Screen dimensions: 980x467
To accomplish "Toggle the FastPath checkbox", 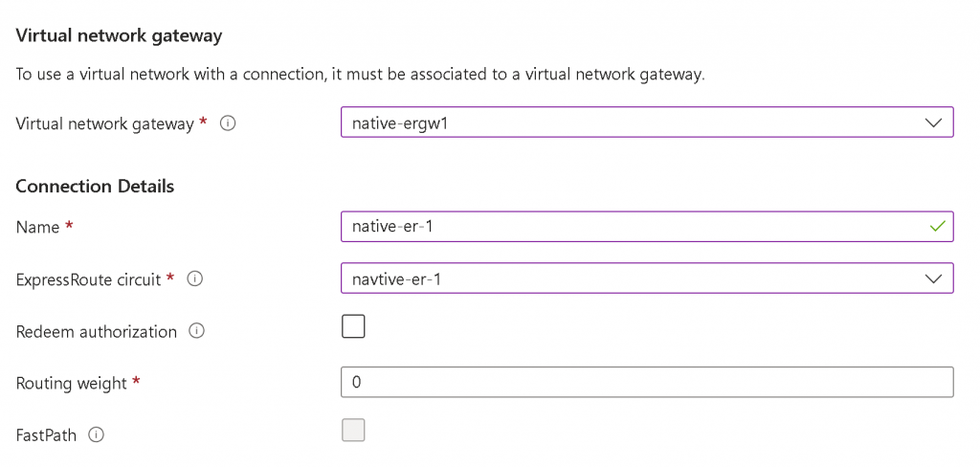I will tap(354, 431).
